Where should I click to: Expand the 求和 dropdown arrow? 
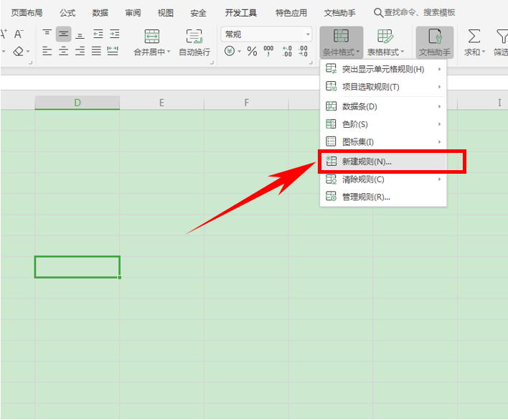click(x=484, y=52)
